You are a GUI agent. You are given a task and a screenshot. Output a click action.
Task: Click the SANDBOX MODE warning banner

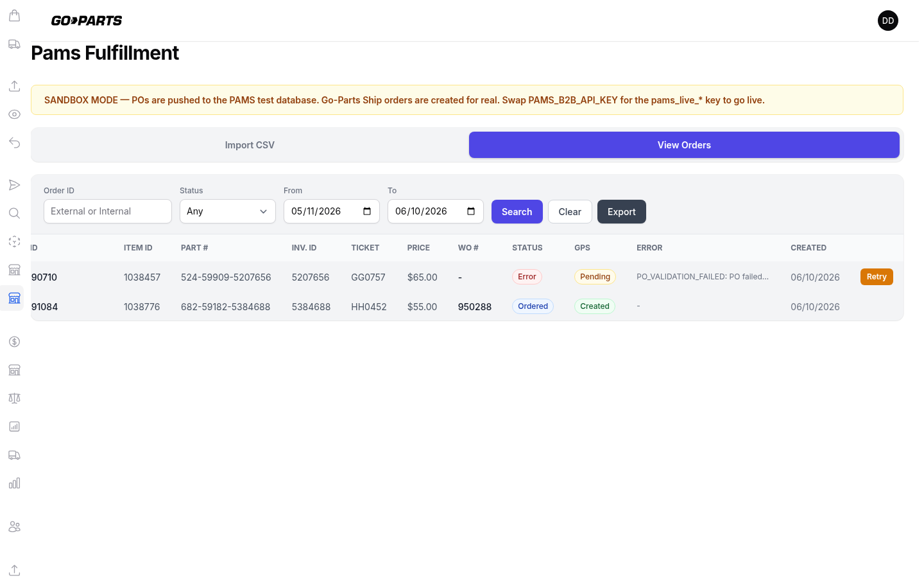pos(467,100)
